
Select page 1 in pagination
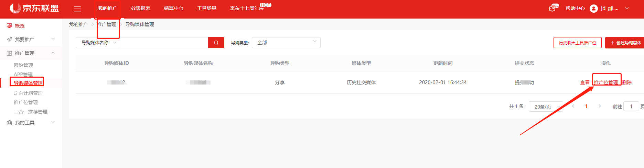(x=586, y=106)
